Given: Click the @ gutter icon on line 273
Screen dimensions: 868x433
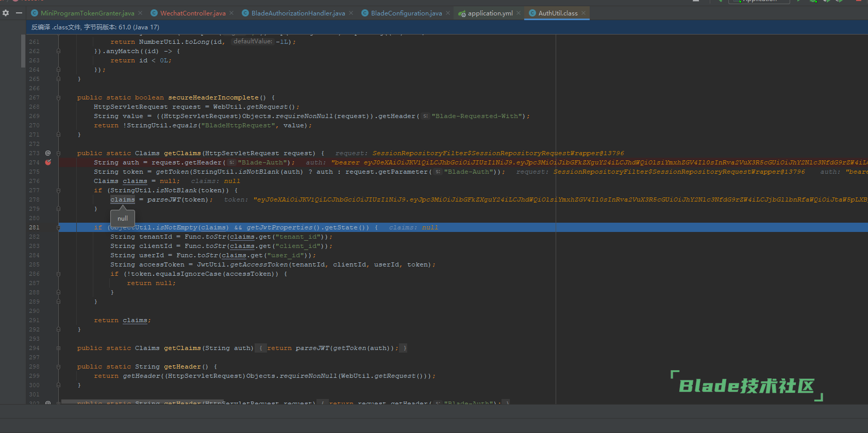Looking at the screenshot, I should 48,153.
